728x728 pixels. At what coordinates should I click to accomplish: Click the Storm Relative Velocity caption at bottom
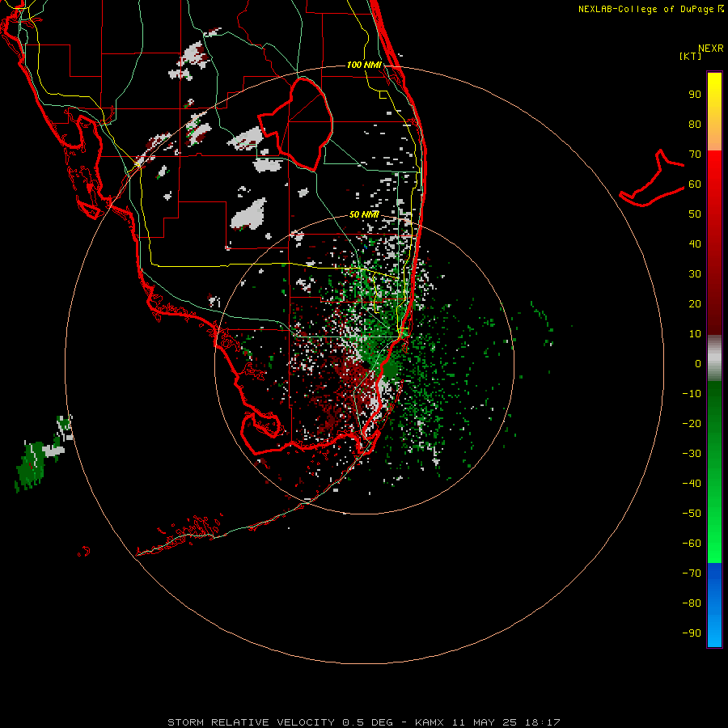pyautogui.click(x=363, y=722)
